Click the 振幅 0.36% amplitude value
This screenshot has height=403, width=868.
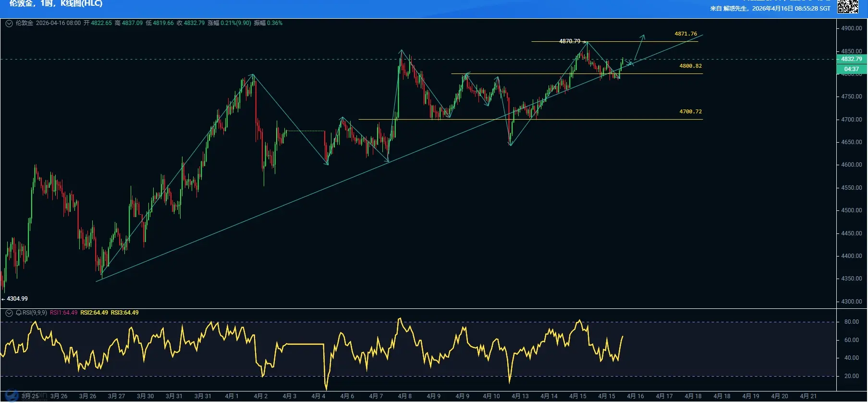(268, 23)
